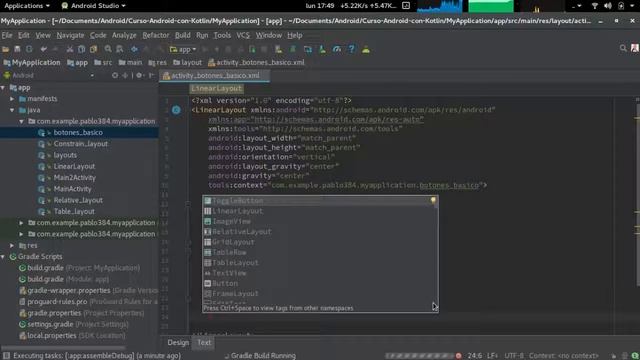Select proguard-rules.pro in project tree

57,302
